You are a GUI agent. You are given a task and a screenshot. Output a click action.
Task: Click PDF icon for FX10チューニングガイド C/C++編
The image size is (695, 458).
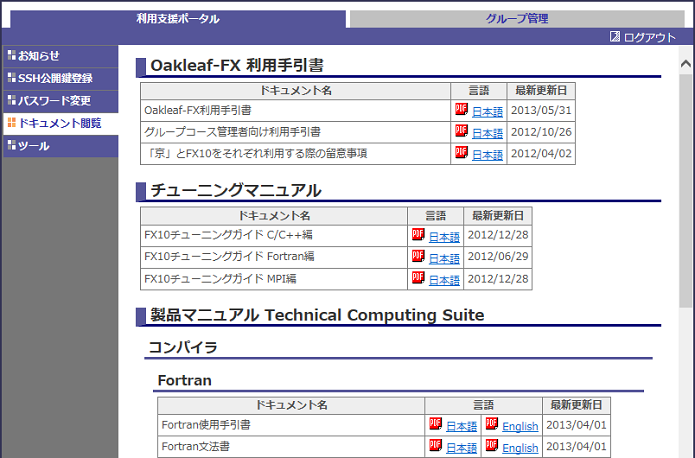[x=418, y=234]
